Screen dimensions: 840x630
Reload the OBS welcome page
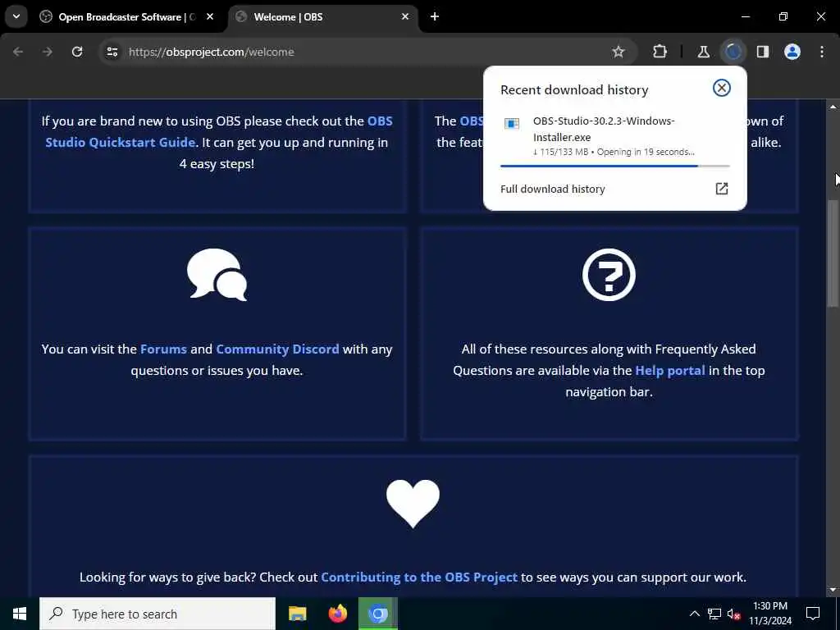[77, 52]
